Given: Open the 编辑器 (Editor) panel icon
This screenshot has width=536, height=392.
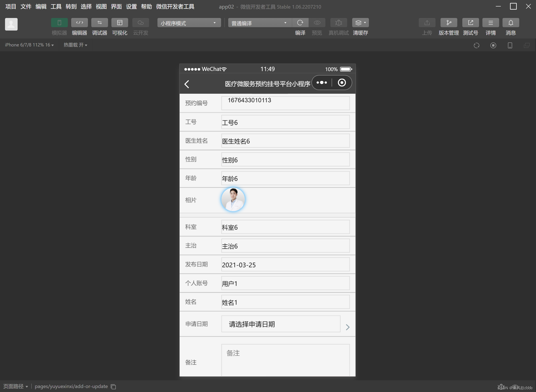Looking at the screenshot, I should [79, 23].
